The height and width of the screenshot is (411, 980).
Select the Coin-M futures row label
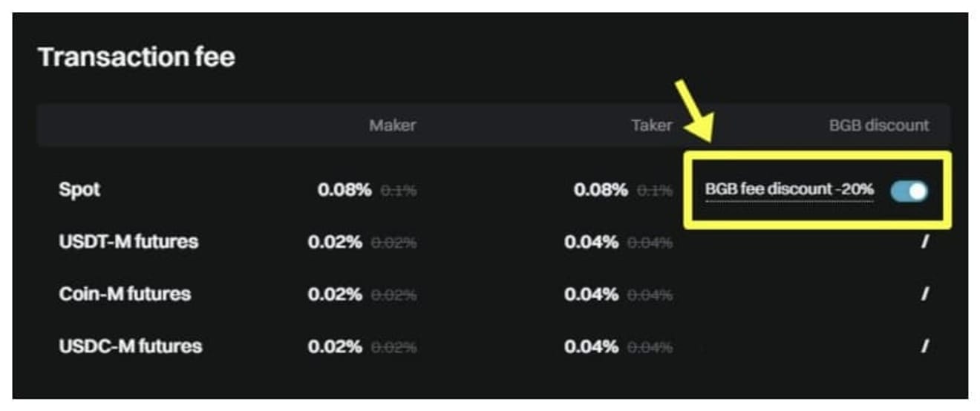[x=125, y=294]
